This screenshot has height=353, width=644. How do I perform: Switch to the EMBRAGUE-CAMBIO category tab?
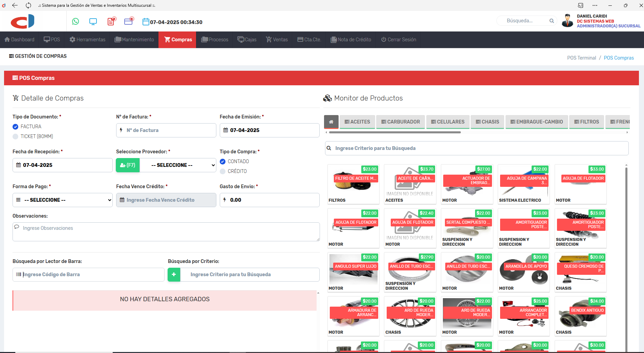coord(537,122)
